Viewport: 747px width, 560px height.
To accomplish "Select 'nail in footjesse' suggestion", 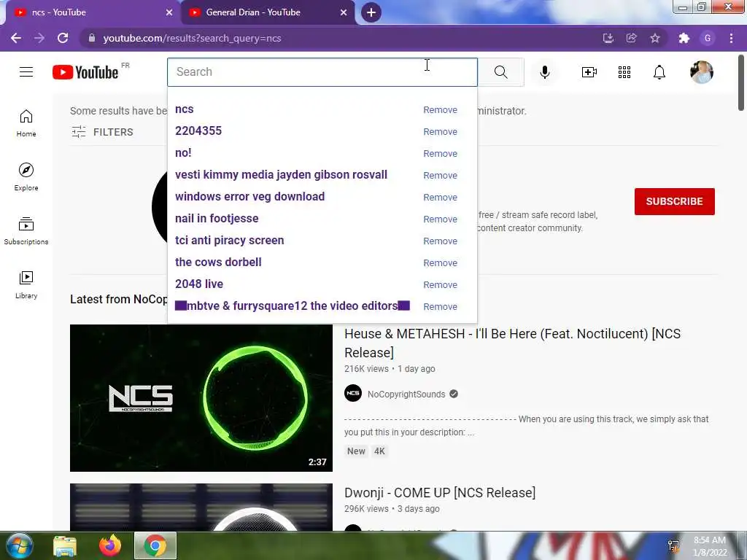I will (217, 219).
